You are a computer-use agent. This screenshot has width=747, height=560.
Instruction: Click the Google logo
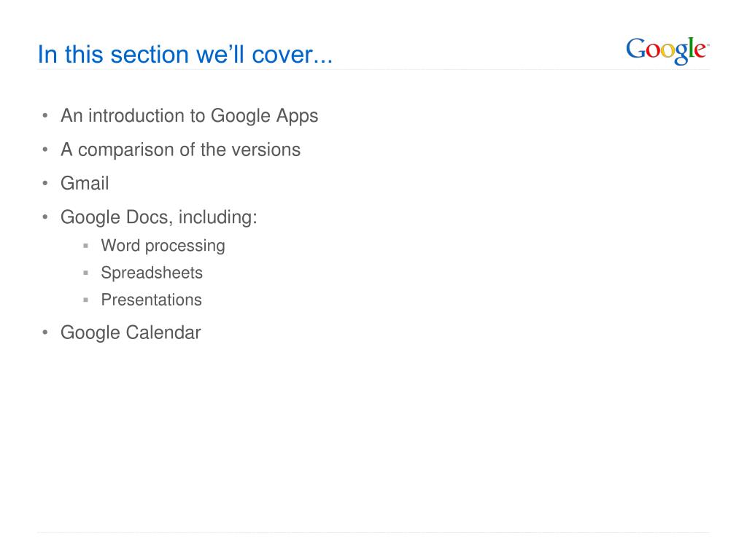667,50
